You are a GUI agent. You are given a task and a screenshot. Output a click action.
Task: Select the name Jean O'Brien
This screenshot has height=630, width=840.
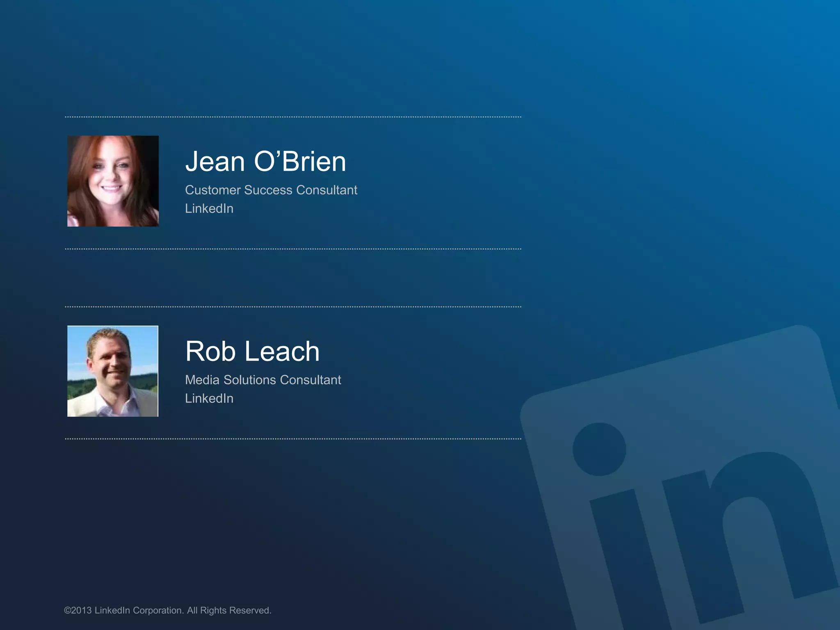(266, 161)
